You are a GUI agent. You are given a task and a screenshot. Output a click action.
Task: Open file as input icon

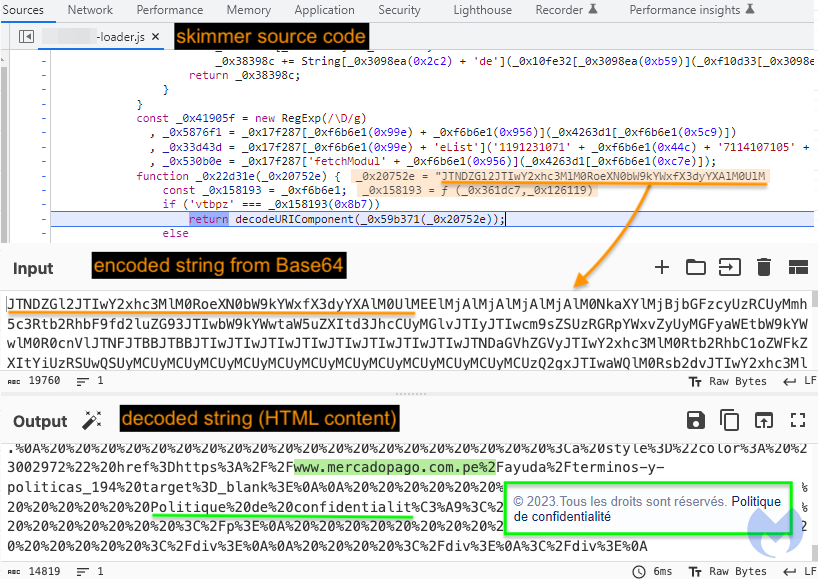729,267
